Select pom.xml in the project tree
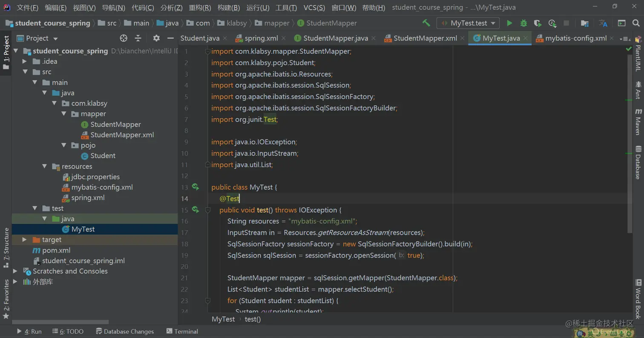Viewport: 644px width, 338px height. [56, 250]
